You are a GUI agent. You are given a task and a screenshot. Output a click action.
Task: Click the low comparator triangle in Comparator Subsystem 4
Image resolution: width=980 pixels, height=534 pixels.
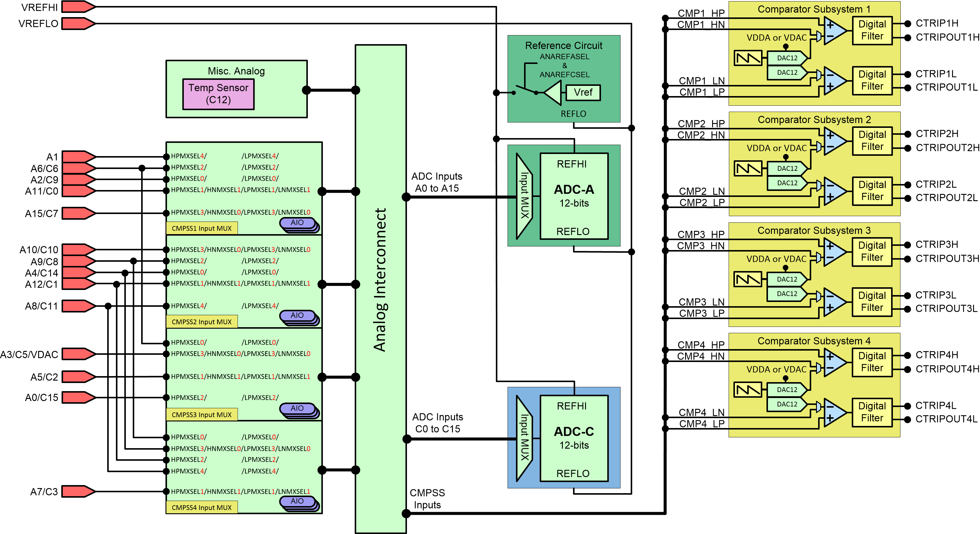point(835,412)
